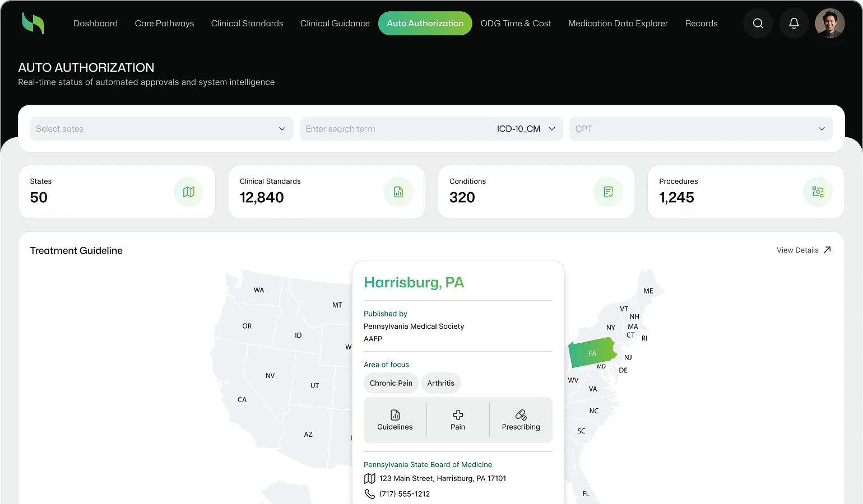Switch to the Dashboard tab
Screen dimensions: 863x504
click(95, 23)
